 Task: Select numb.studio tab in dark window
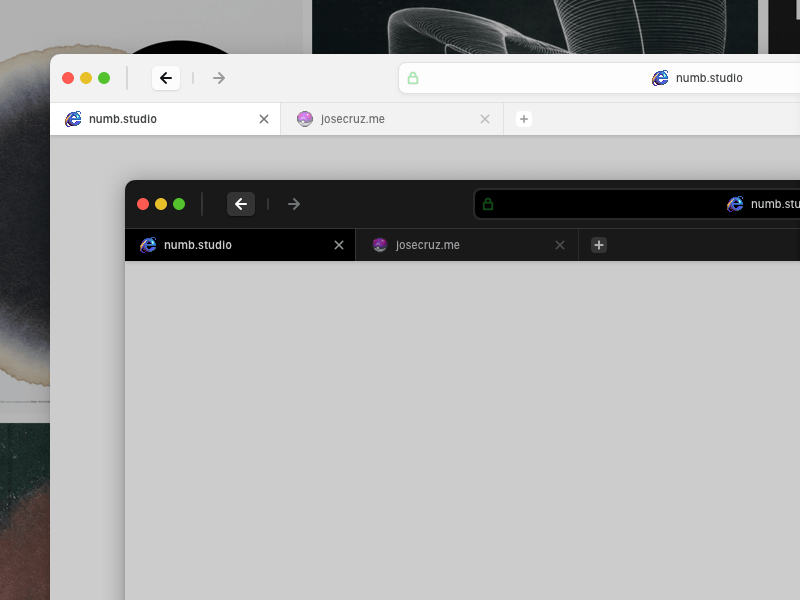[240, 245]
